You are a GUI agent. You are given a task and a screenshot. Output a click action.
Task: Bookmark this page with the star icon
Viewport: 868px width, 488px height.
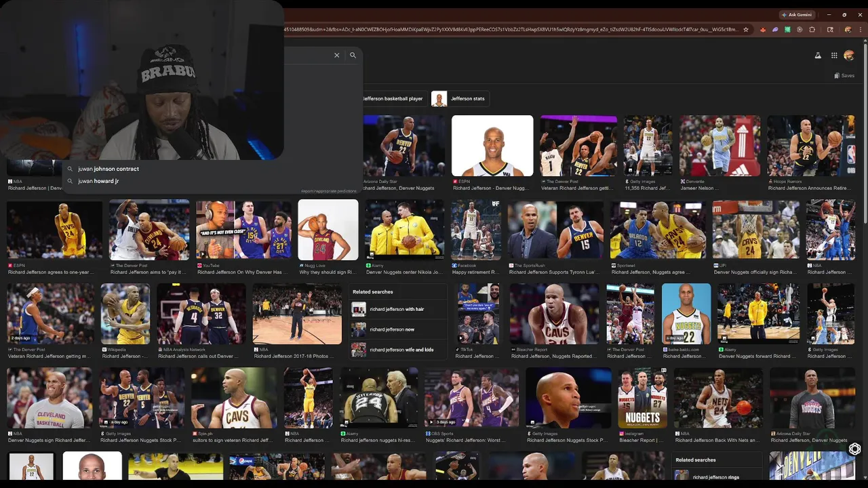(x=746, y=30)
